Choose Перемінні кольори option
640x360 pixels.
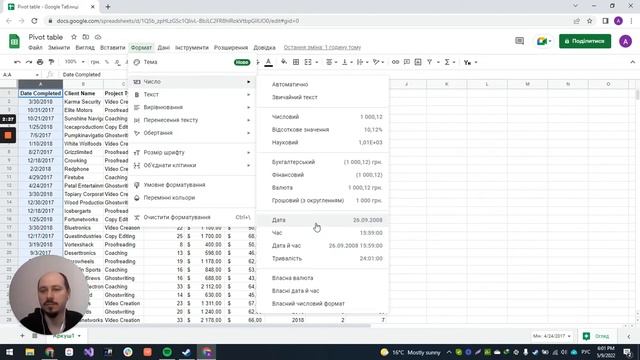pos(192,198)
